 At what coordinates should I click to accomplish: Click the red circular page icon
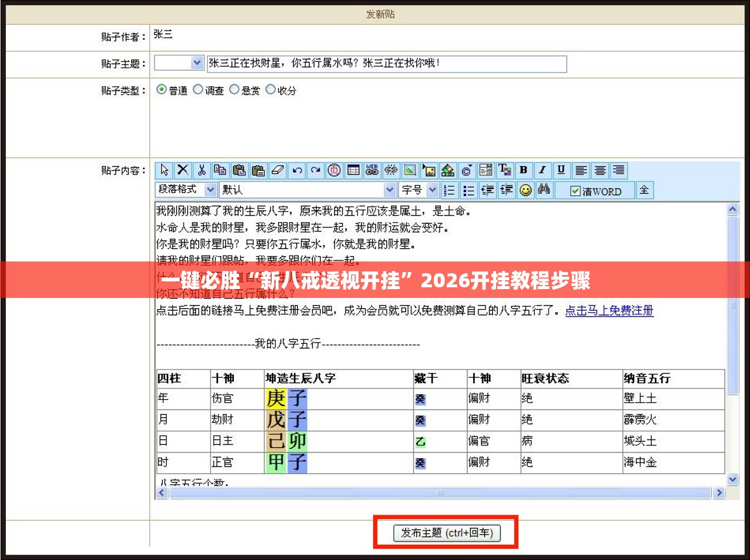[x=334, y=170]
